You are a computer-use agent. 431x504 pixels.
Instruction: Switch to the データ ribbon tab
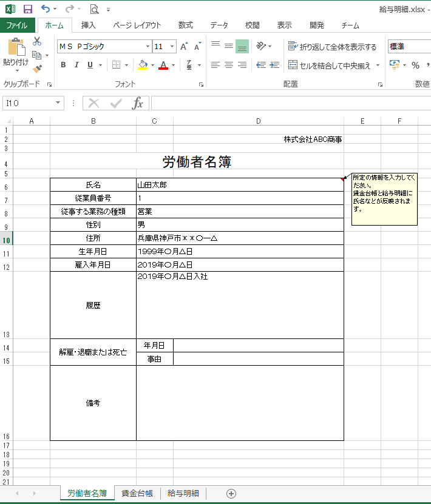219,25
